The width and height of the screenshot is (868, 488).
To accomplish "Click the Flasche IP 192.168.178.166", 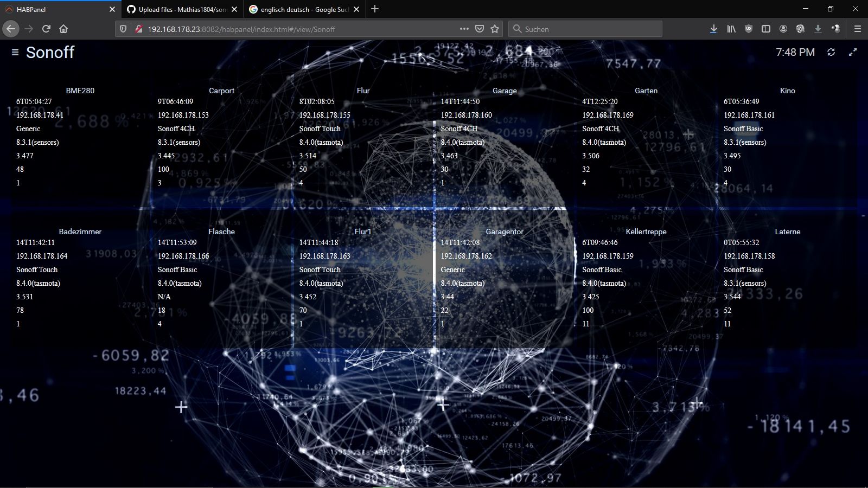I will 183,256.
